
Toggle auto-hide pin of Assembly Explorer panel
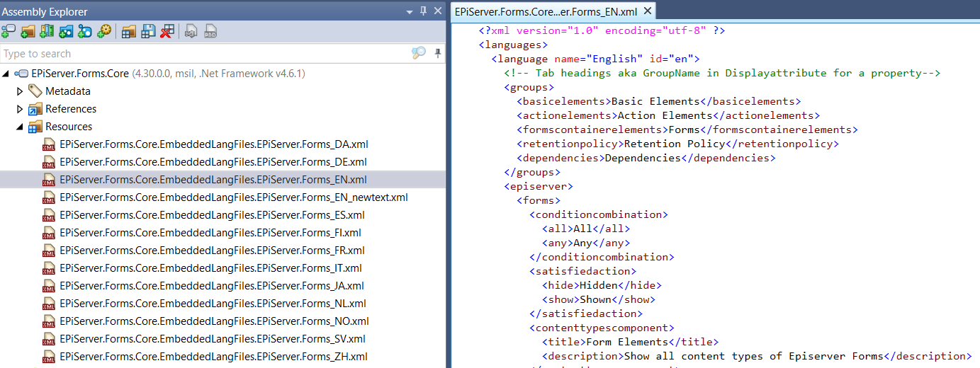(x=424, y=11)
